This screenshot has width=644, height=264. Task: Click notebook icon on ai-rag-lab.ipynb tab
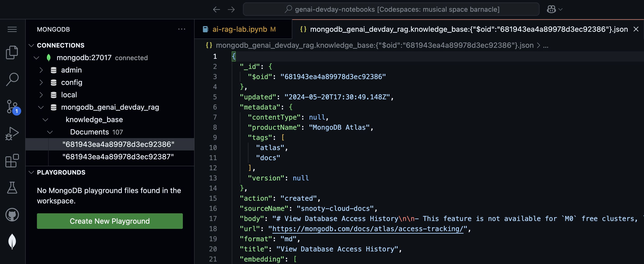206,29
